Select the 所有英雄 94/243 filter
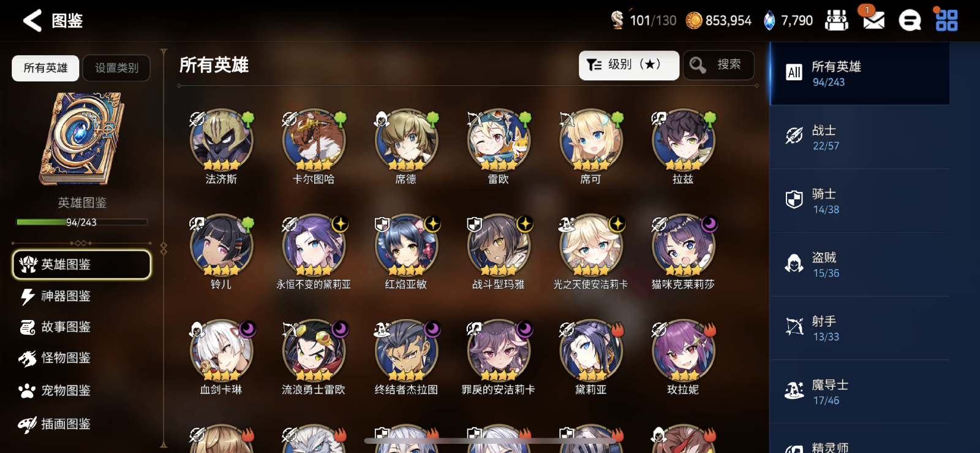Viewport: 980px width, 453px height. point(859,74)
